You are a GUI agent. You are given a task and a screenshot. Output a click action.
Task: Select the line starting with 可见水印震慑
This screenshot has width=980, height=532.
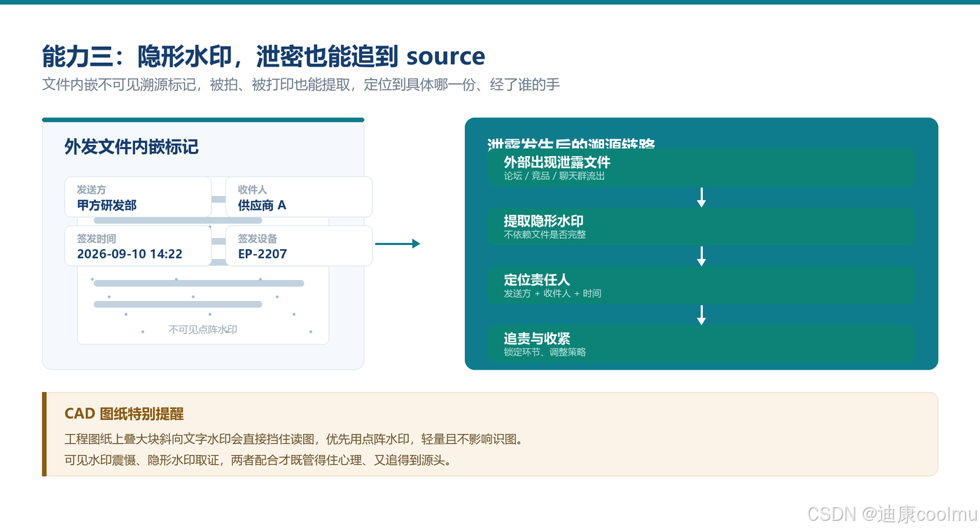(x=258, y=461)
